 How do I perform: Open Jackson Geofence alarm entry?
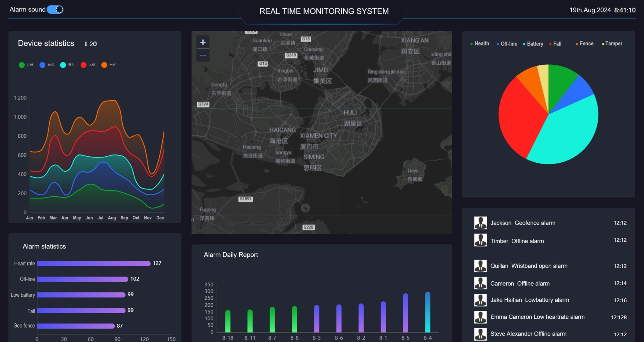point(522,223)
